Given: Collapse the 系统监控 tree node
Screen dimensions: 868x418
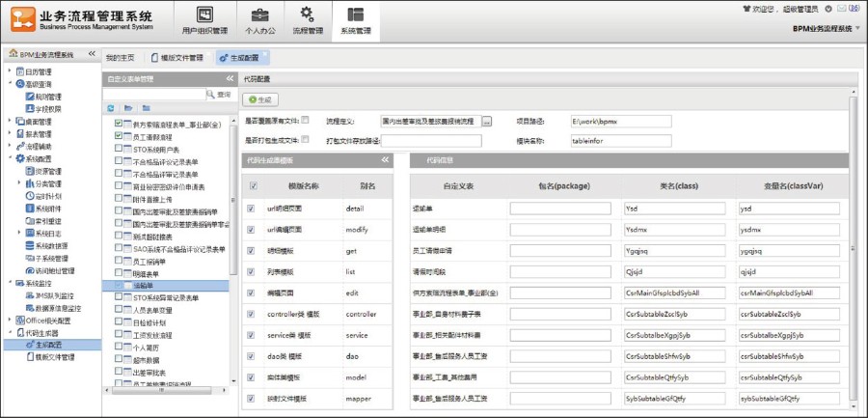Looking at the screenshot, I should click(x=9, y=284).
